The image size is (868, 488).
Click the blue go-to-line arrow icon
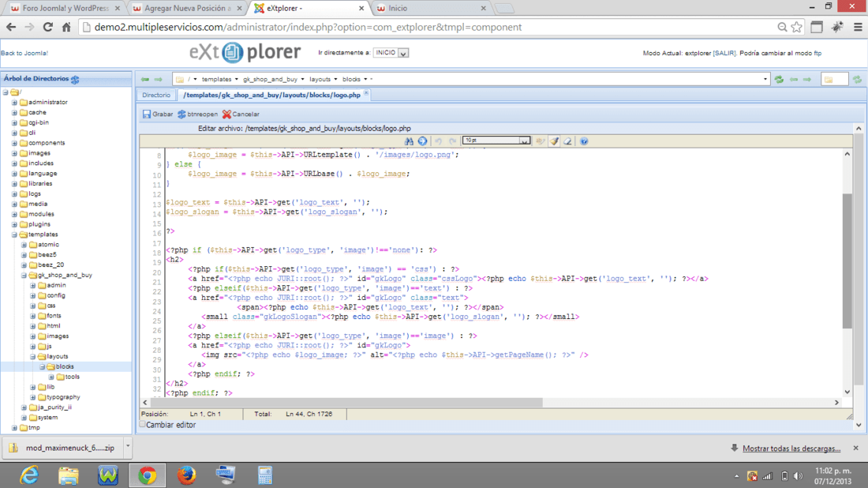423,141
